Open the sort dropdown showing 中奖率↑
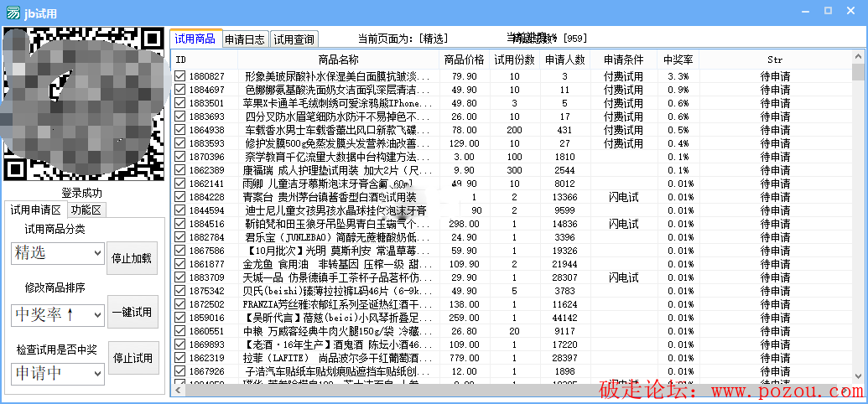This screenshot has height=404, width=868. pyautogui.click(x=58, y=314)
